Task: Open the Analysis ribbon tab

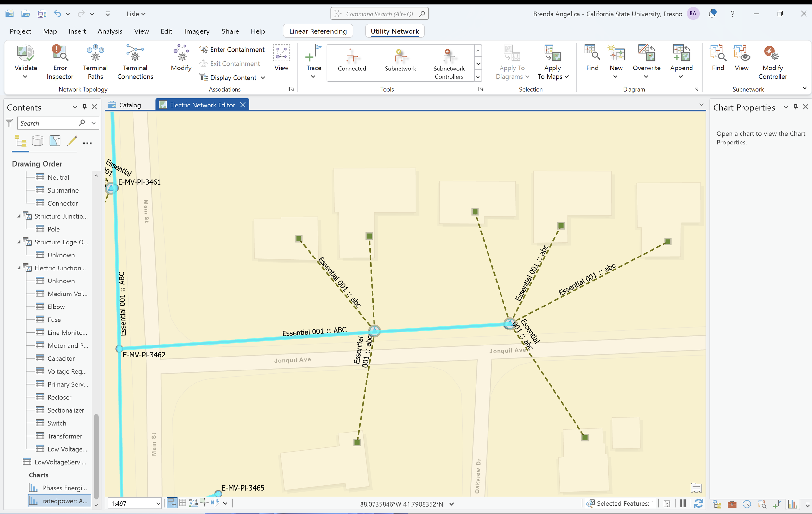Action: click(x=109, y=31)
